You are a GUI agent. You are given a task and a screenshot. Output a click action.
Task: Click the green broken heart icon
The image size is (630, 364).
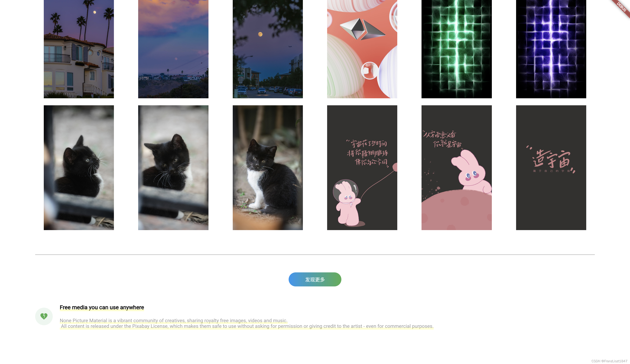coord(44,316)
